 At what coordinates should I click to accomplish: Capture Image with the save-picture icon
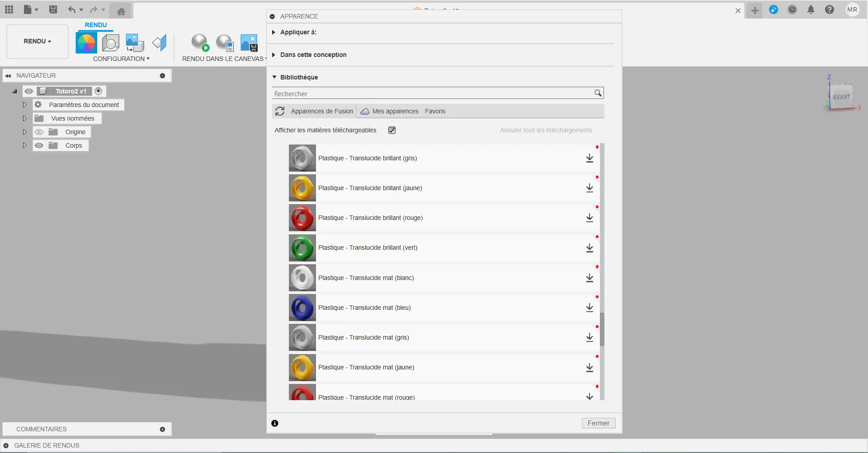[x=249, y=43]
